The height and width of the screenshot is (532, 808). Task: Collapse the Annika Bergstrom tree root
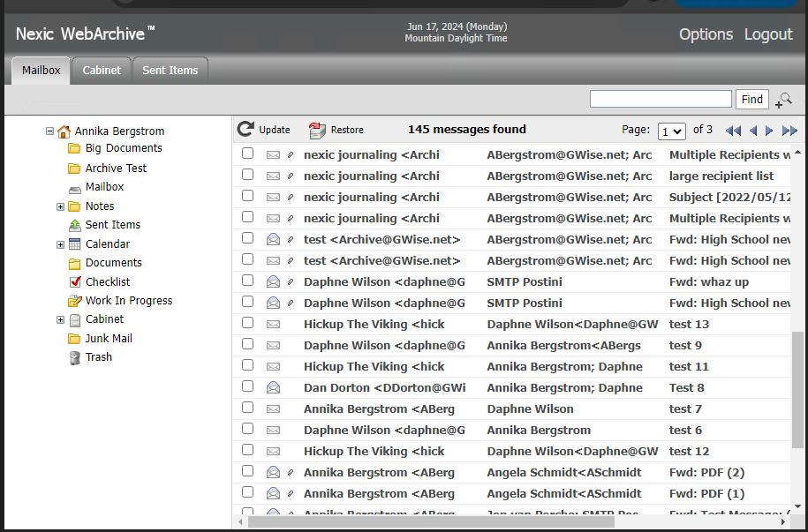(x=50, y=131)
